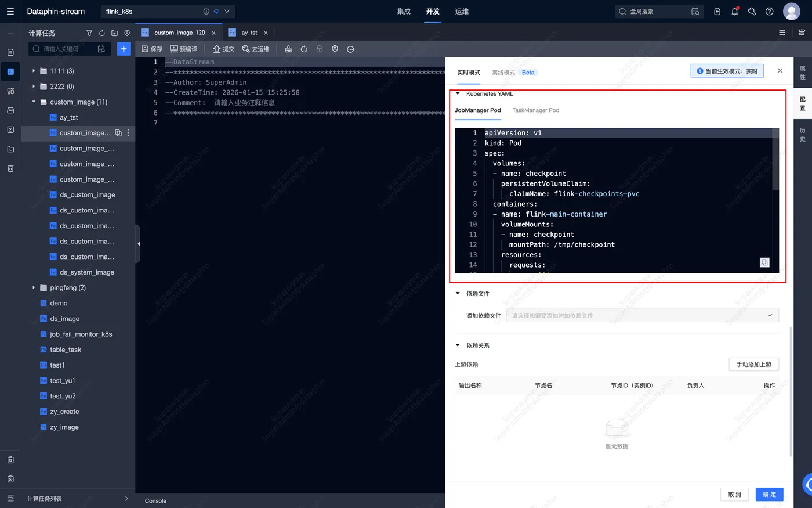This screenshot has width=812, height=508.
Task: Open the flink_k8s project dropdown
Action: coord(227,12)
